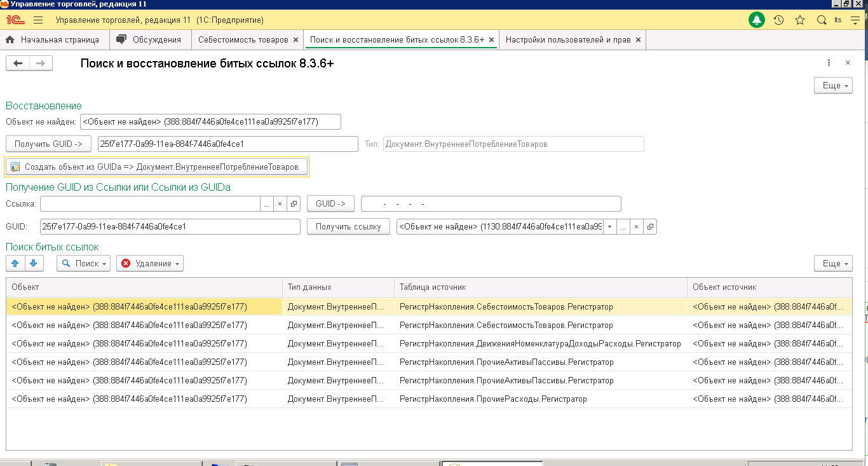The image size is (868, 466).
Task: Click the Получить GUID -> button
Action: [x=49, y=144]
